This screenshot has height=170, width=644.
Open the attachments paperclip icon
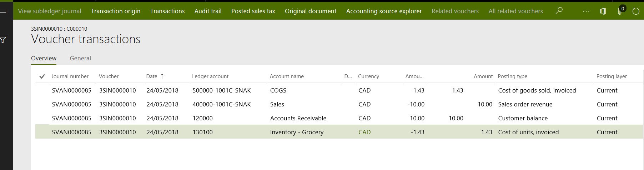coord(620,11)
